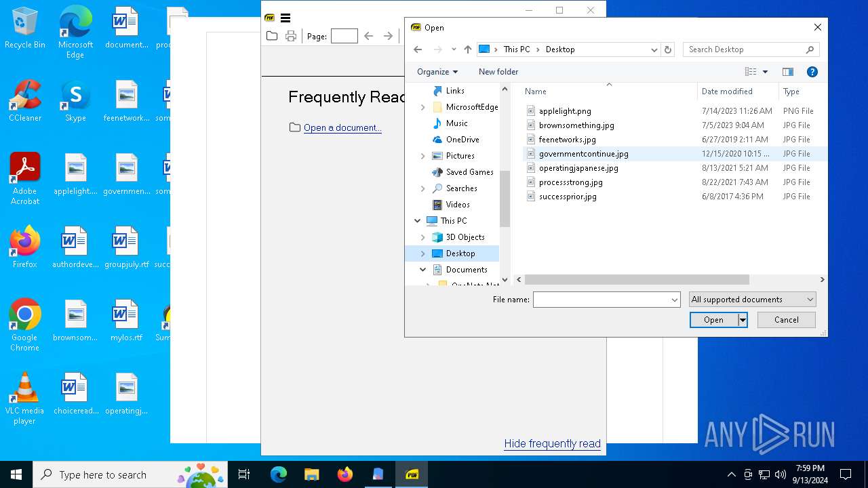
Task: Navigate back in the Open dialog
Action: click(x=418, y=49)
